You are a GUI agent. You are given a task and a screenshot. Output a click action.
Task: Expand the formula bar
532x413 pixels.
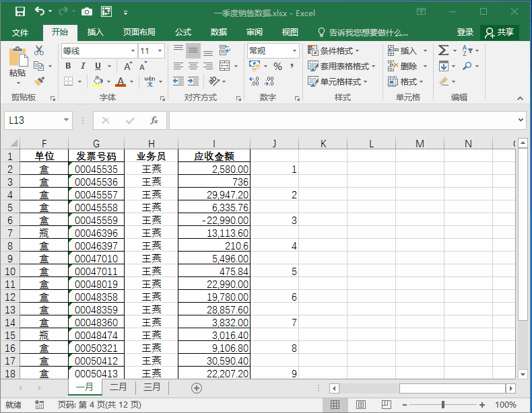[521, 120]
